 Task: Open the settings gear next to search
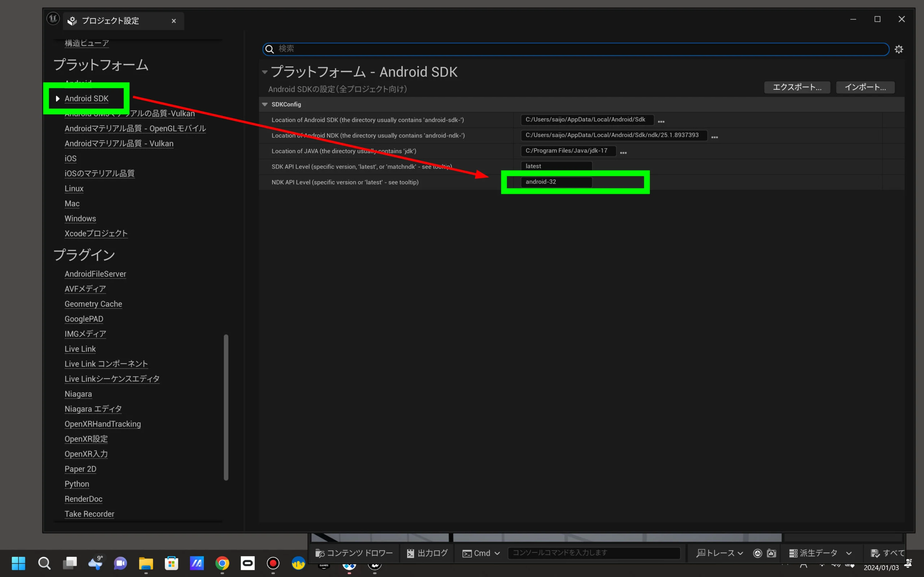[898, 49]
